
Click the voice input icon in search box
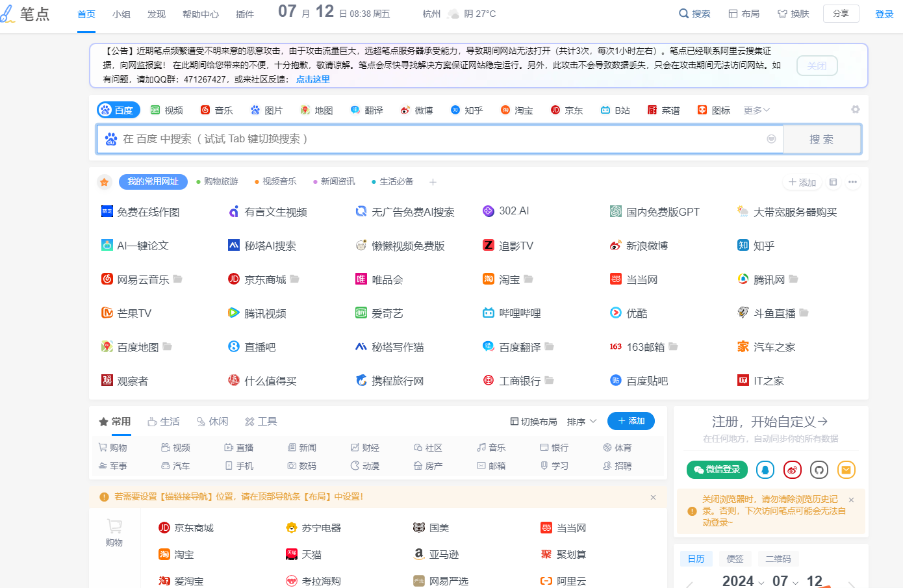771,139
